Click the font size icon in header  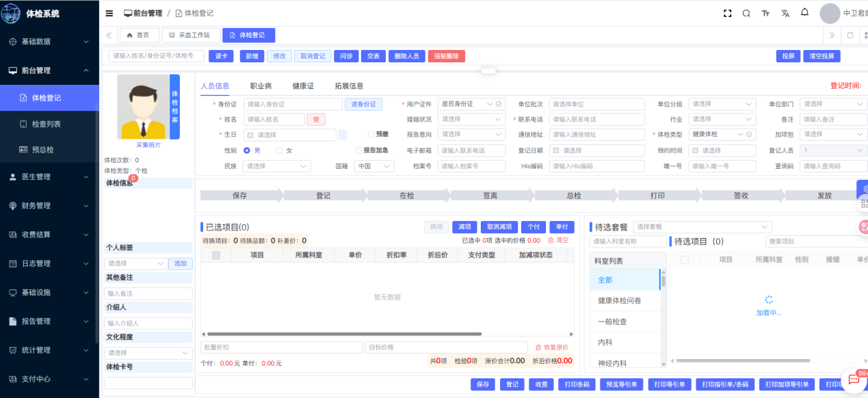[765, 14]
